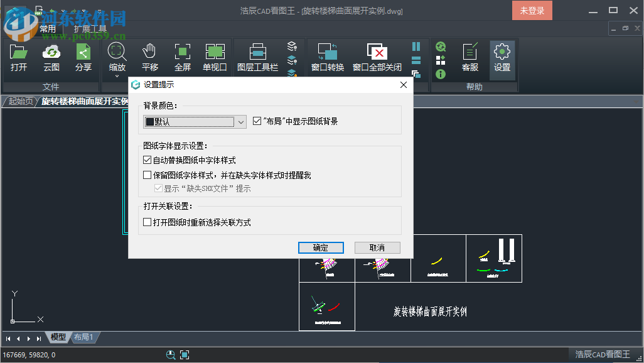
Task: Open a drawing with 打开
Action: click(18, 57)
